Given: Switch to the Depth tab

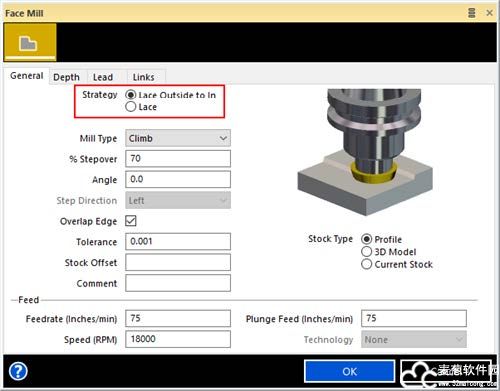Looking at the screenshot, I should click(66, 77).
